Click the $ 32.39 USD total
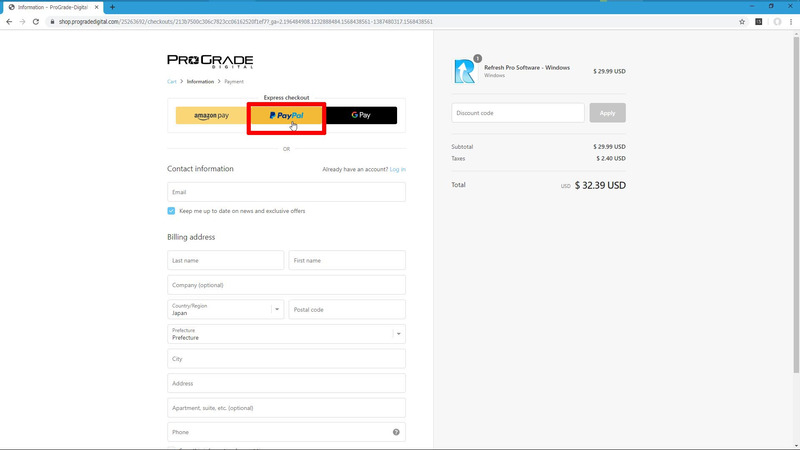The height and width of the screenshot is (450, 800). point(600,185)
